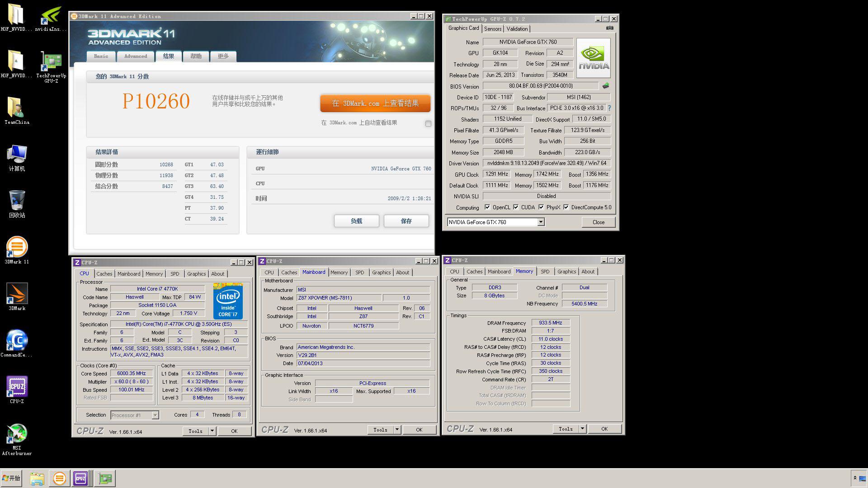Open the 更多 (More) tab in 3DMark 11

(x=223, y=56)
